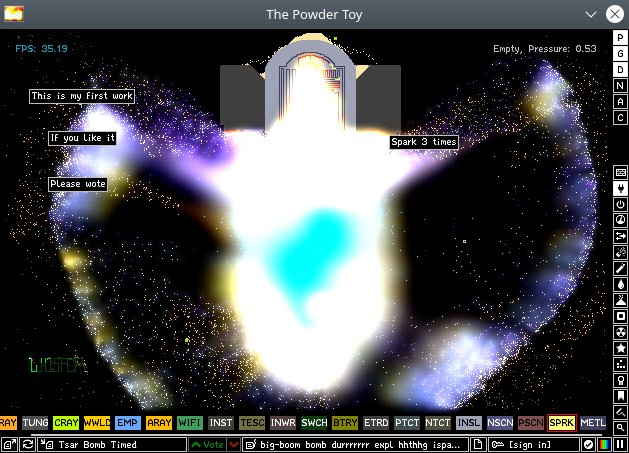This screenshot has width=629, height=453.
Task: Select the ARAY element
Action: tap(159, 423)
